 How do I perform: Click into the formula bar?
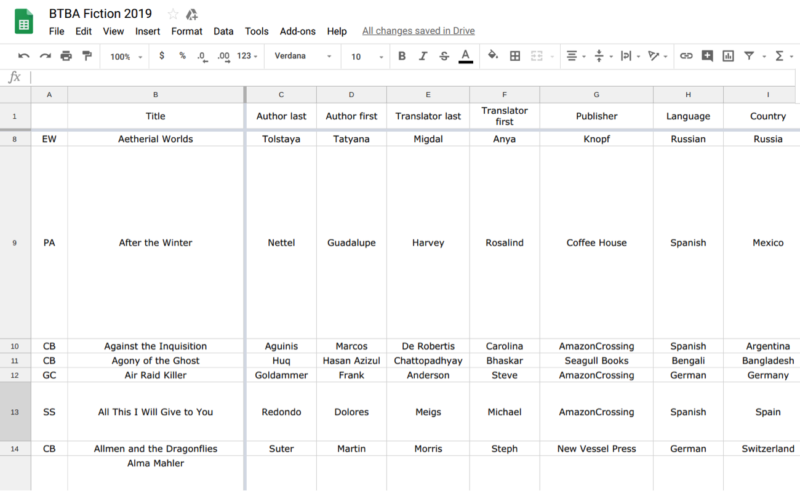pos(412,77)
